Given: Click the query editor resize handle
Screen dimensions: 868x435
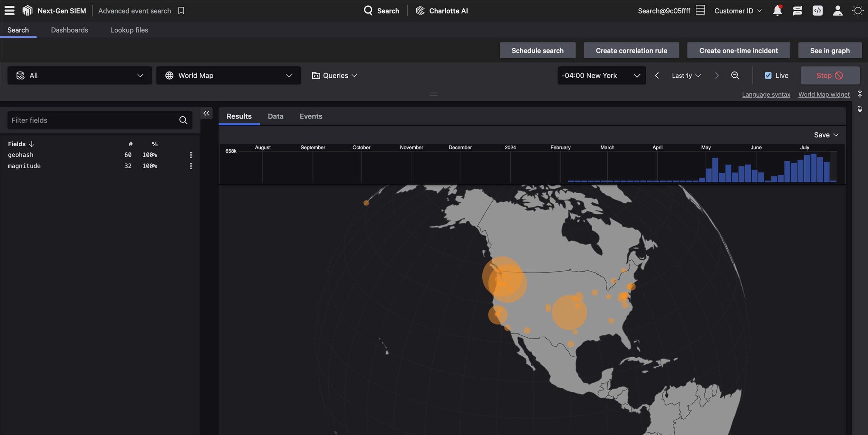Looking at the screenshot, I should pyautogui.click(x=433, y=94).
